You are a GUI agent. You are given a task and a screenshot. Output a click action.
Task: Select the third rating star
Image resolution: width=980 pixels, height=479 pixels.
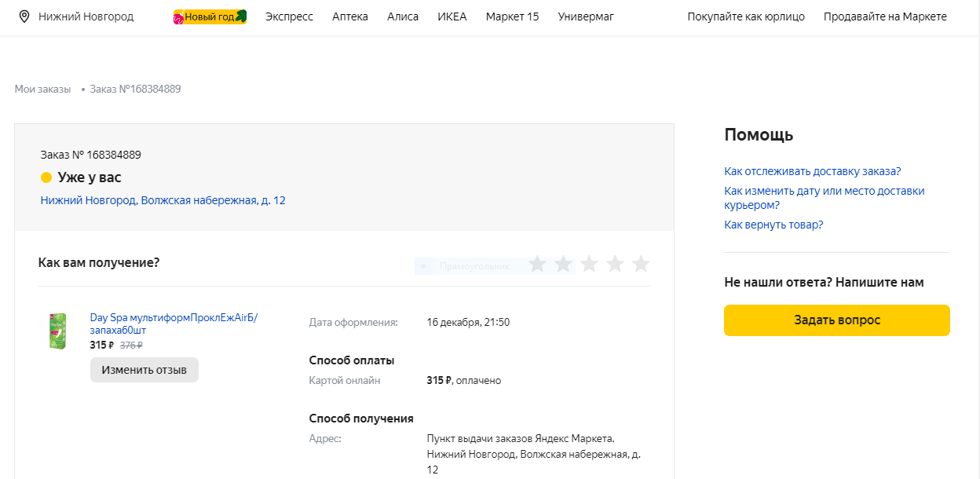coord(589,265)
